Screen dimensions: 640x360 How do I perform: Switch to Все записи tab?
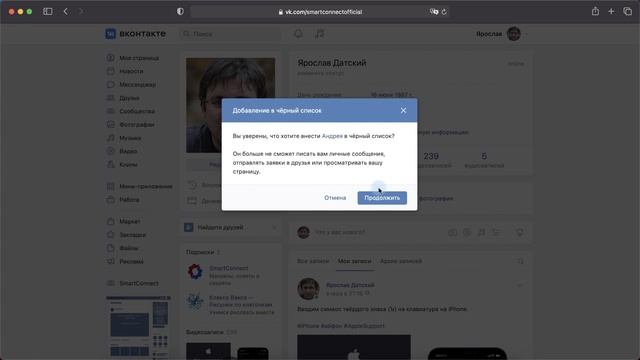pyautogui.click(x=313, y=261)
